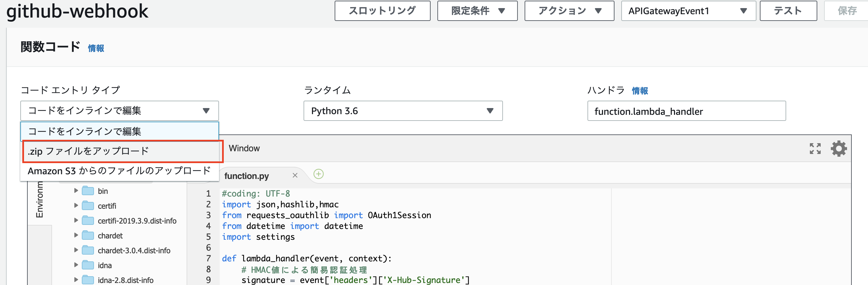
Task: Click the スロットリング button
Action: coord(382,11)
